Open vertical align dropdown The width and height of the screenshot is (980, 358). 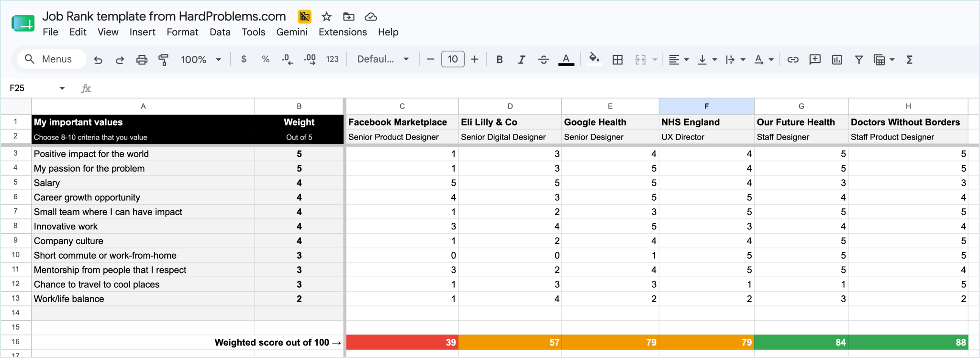coord(707,60)
